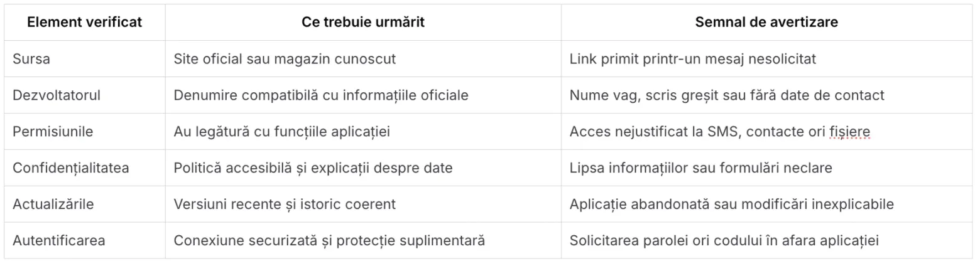Image resolution: width=980 pixels, height=266 pixels.
Task: Click the 'Ce trebuie urmărit' column header
Action: pyautogui.click(x=363, y=22)
